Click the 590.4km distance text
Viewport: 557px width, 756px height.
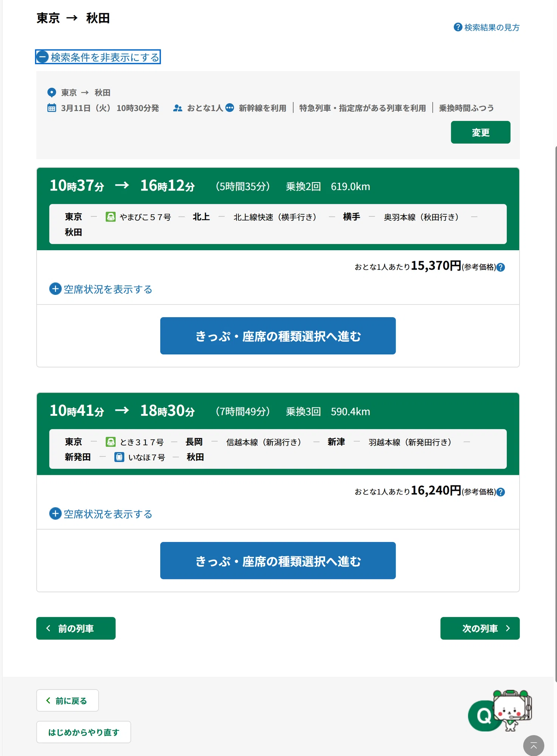tap(350, 411)
